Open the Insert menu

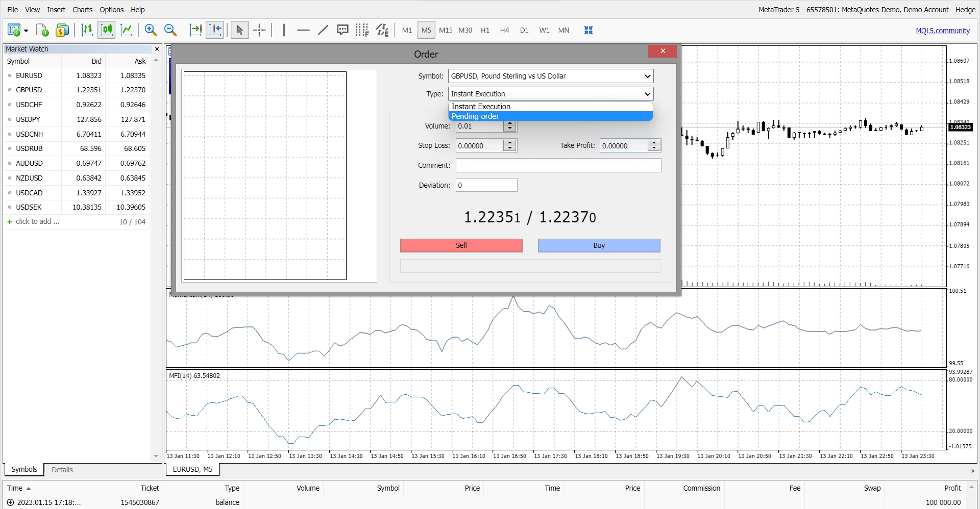click(56, 10)
